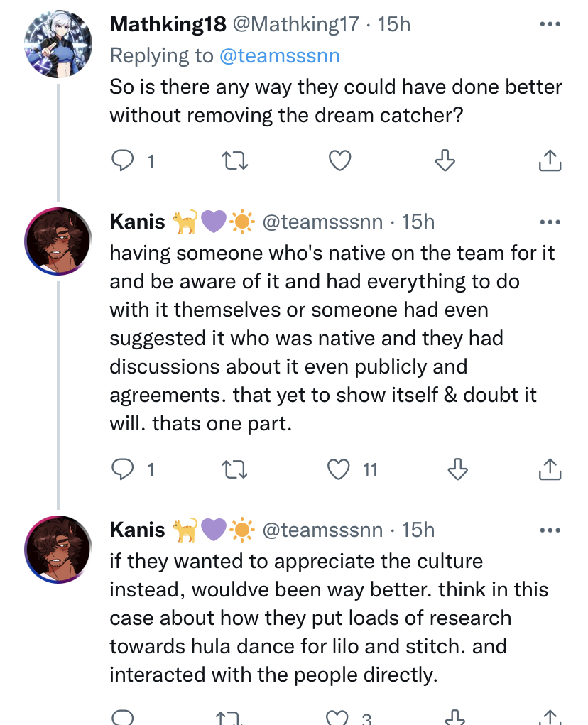Viewport: 588px width, 725px height.
Task: Download Mathking18's tweet via arrow icon
Action: coord(445,160)
